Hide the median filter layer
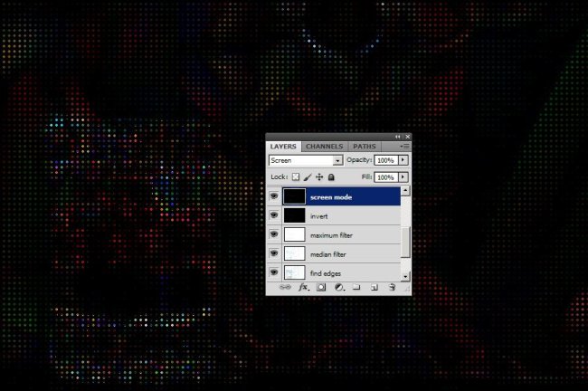Image resolution: width=588 pixels, height=391 pixels. pyautogui.click(x=274, y=253)
